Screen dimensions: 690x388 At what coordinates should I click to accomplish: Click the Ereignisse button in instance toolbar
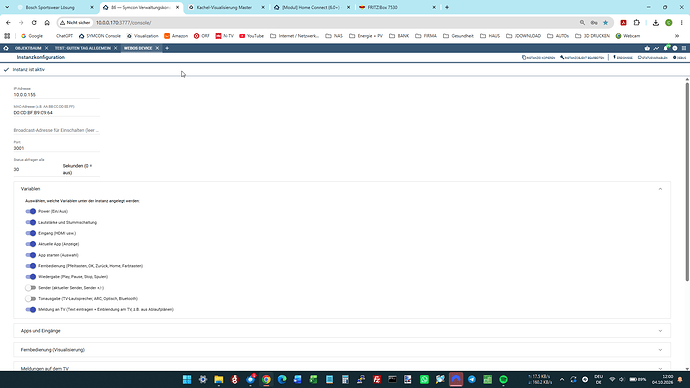click(623, 58)
